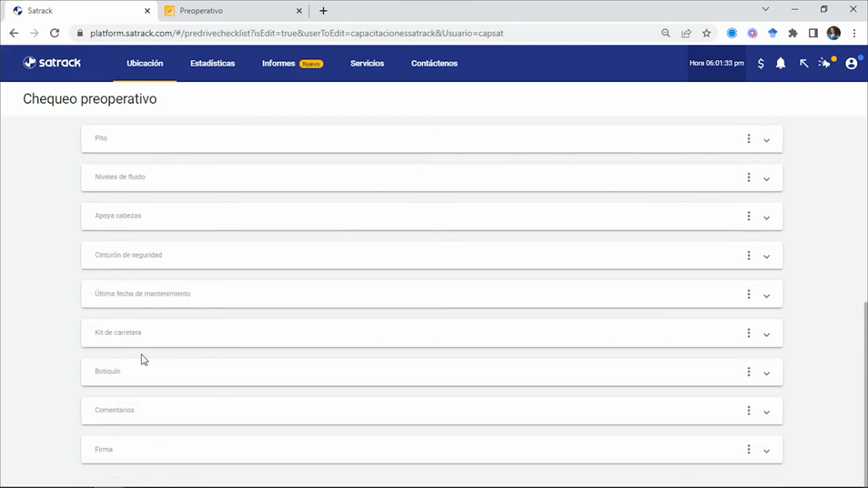868x488 pixels.
Task: Click the Satrack logo
Action: [52, 63]
